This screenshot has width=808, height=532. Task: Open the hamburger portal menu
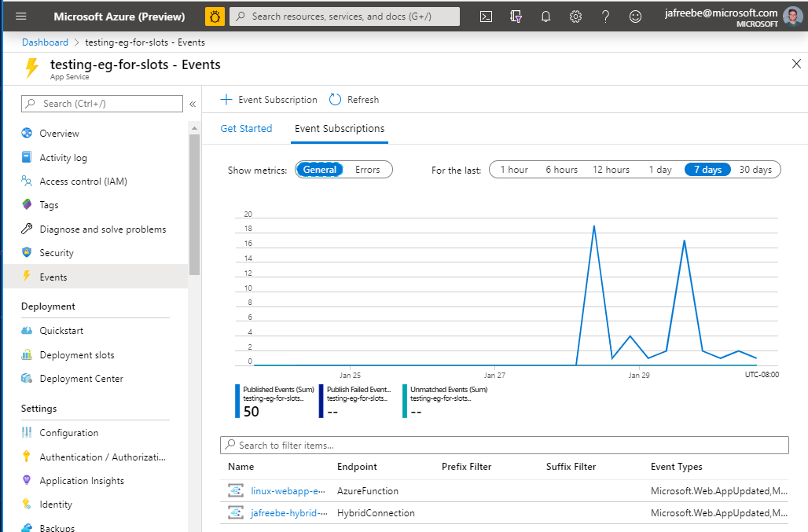pyautogui.click(x=21, y=17)
